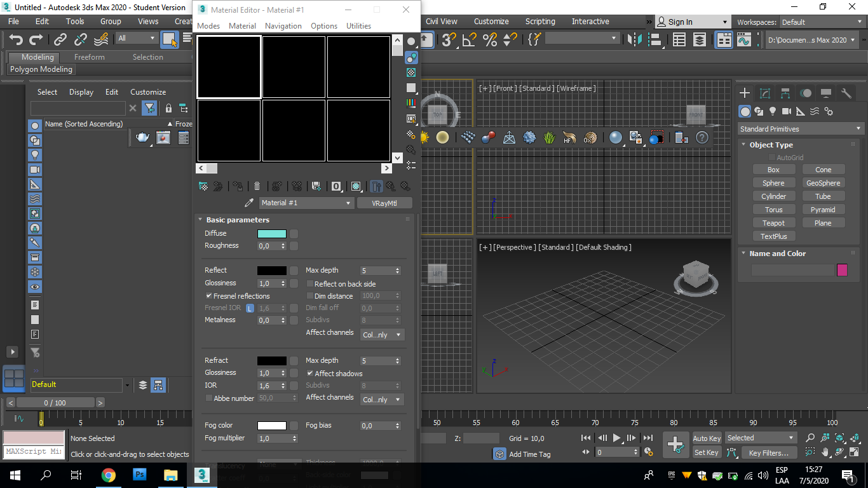Open the Material #1 name dropdown
Viewport: 868px width, 488px height.
306,203
